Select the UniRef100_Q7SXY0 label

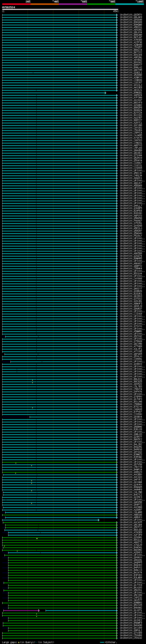[131, 326]
